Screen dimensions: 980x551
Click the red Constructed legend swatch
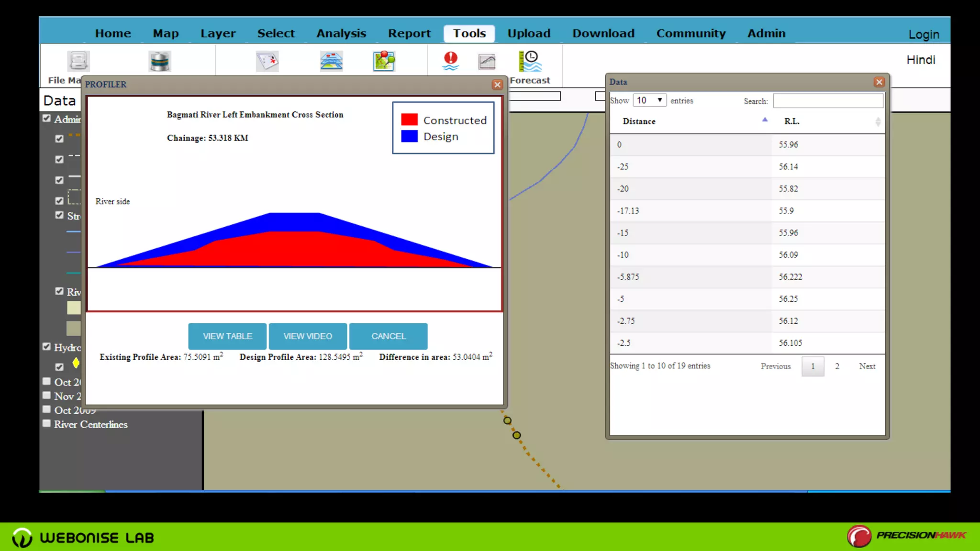coord(409,120)
